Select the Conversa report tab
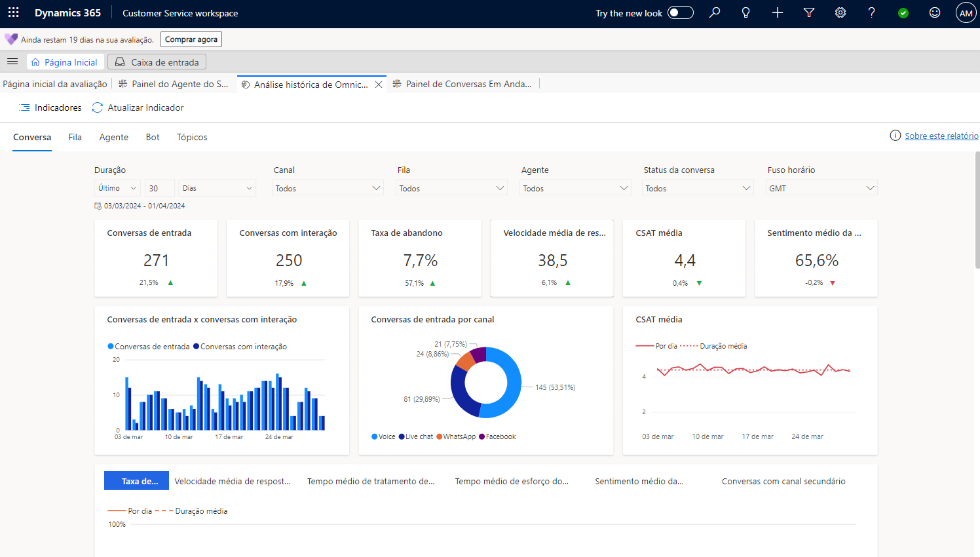 [32, 137]
